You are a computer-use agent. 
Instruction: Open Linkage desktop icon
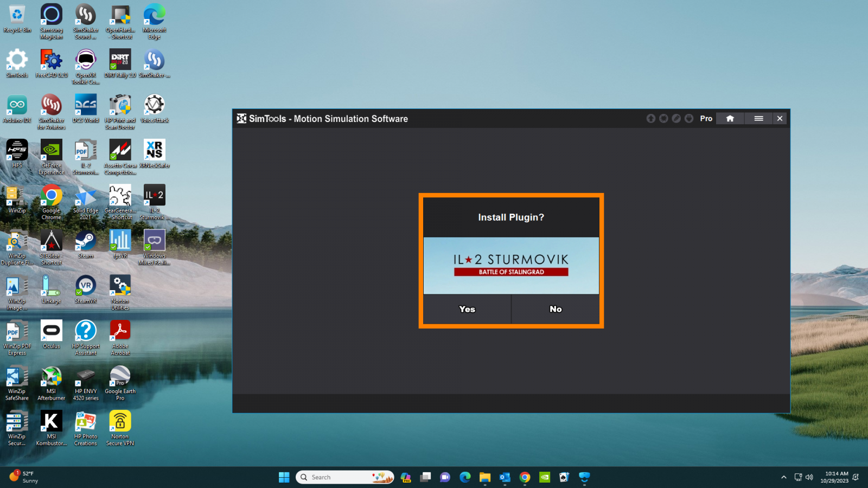pyautogui.click(x=52, y=290)
